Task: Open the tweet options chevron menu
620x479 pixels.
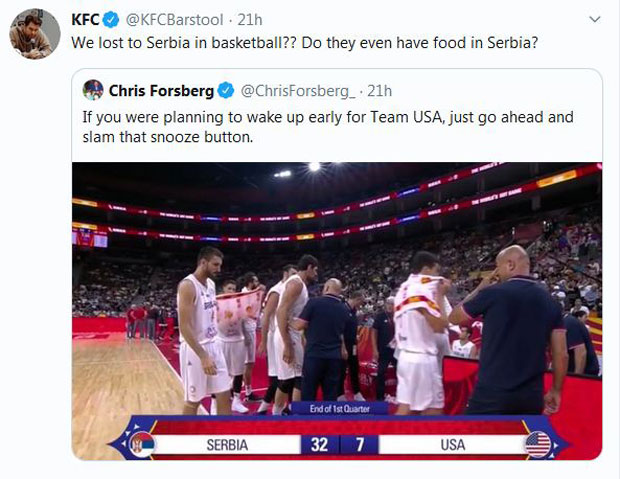Action: point(596,19)
